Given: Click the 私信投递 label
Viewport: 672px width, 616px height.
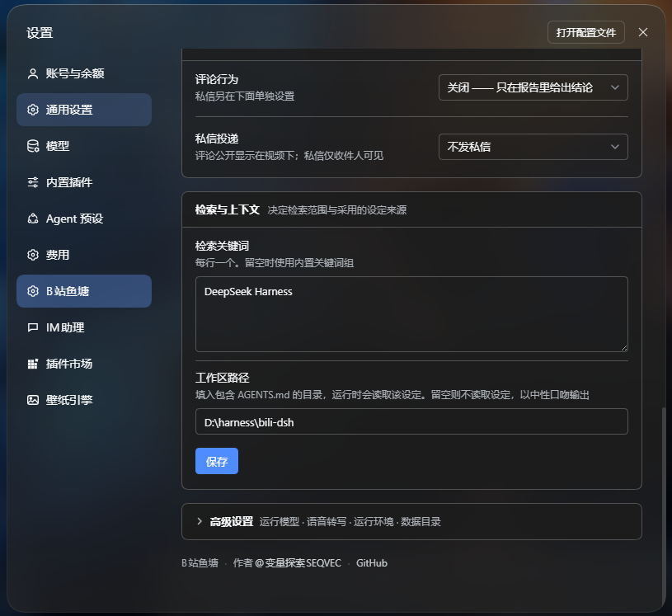Looking at the screenshot, I should pyautogui.click(x=216, y=139).
